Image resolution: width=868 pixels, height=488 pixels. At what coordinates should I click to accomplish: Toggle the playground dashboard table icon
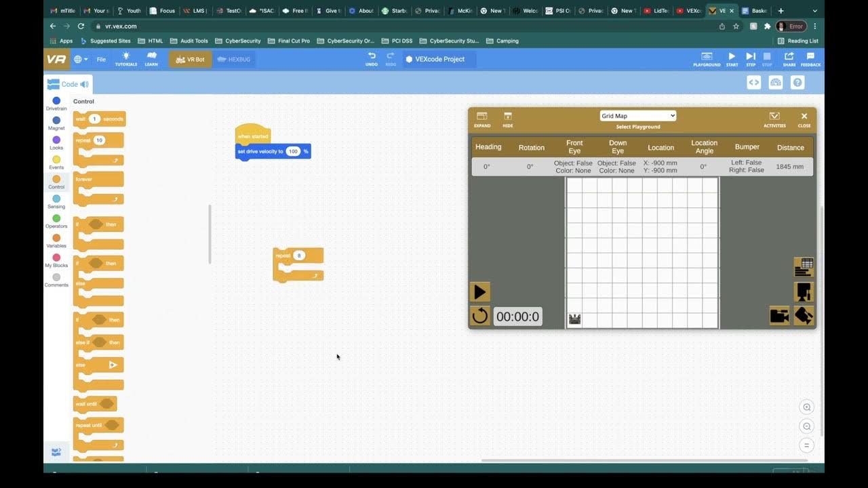click(804, 267)
